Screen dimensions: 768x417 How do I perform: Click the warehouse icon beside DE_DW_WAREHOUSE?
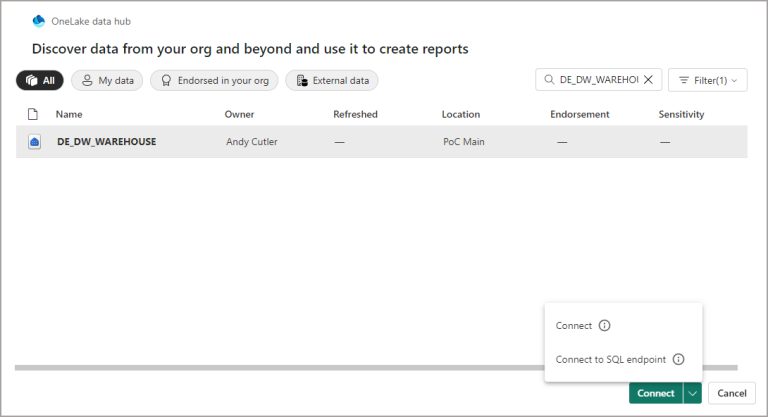click(33, 142)
